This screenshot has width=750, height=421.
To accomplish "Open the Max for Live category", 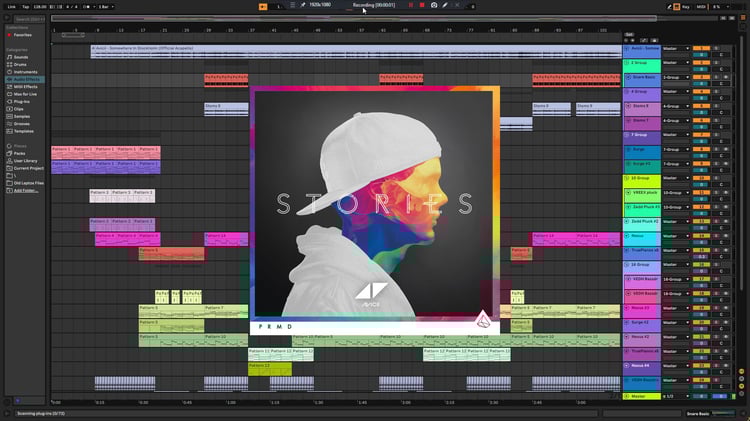I will pos(25,94).
